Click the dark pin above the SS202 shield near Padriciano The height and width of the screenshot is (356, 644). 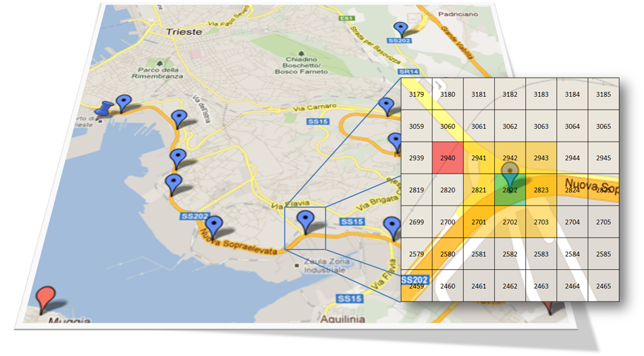[x=400, y=29]
